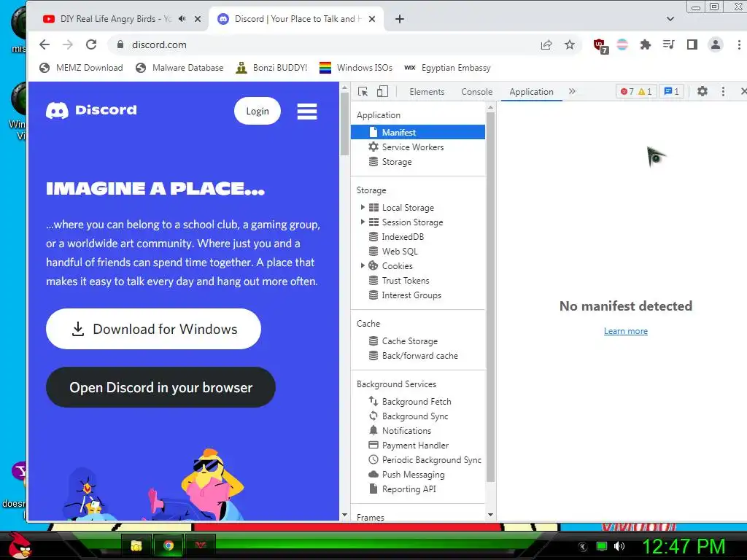Bookmark this page with the star
This screenshot has height=560, width=747.
(569, 44)
